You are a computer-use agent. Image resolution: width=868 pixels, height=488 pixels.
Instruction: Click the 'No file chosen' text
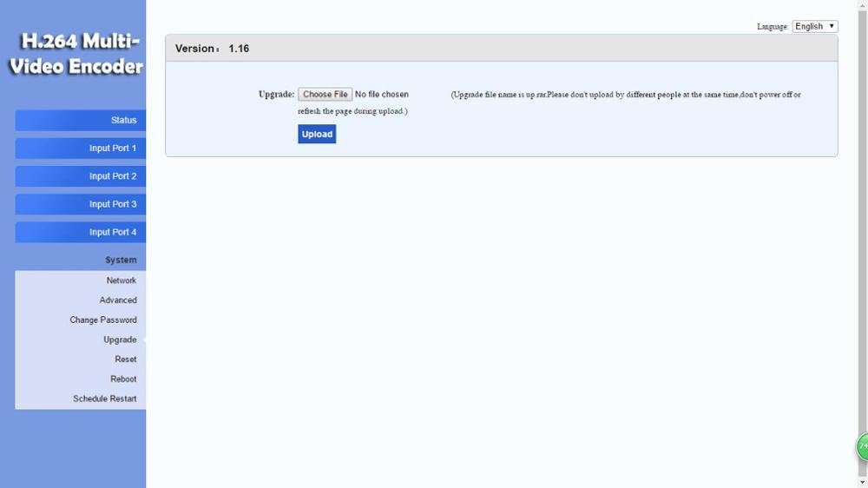click(381, 94)
